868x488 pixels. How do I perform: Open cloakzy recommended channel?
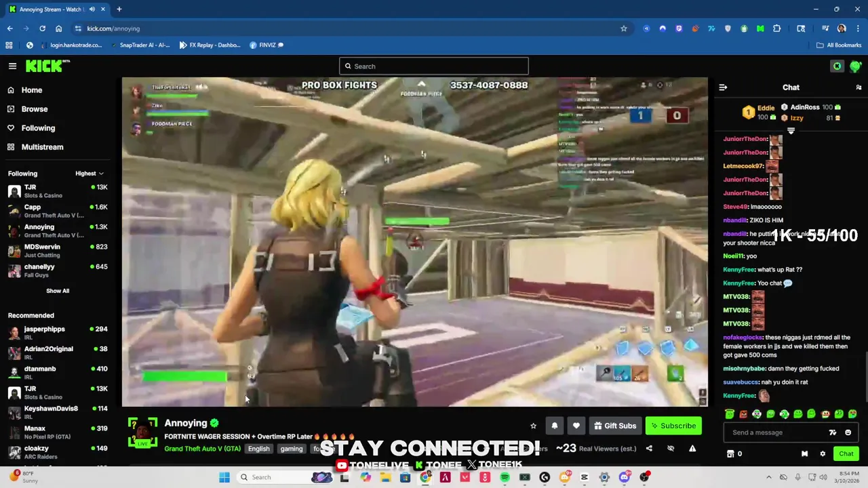pos(58,452)
